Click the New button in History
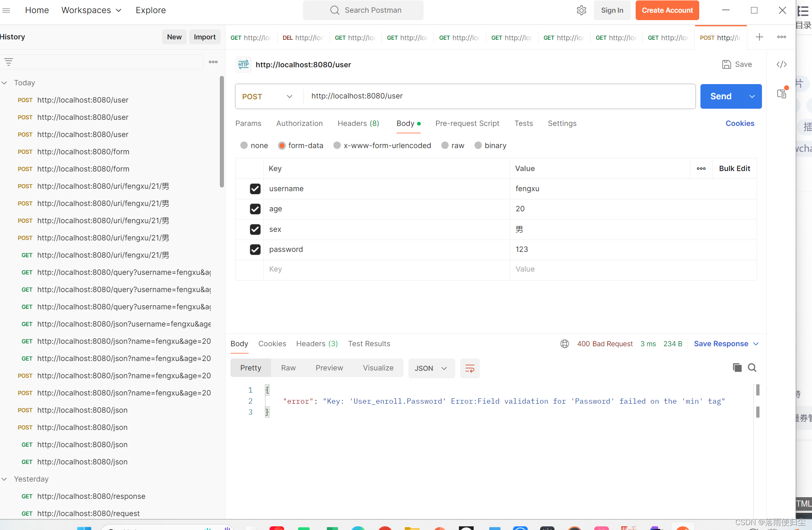 [x=174, y=37]
